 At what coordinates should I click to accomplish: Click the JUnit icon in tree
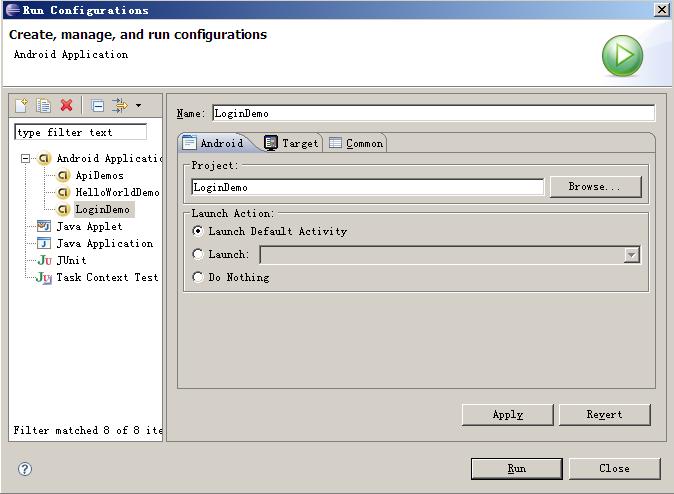44,260
